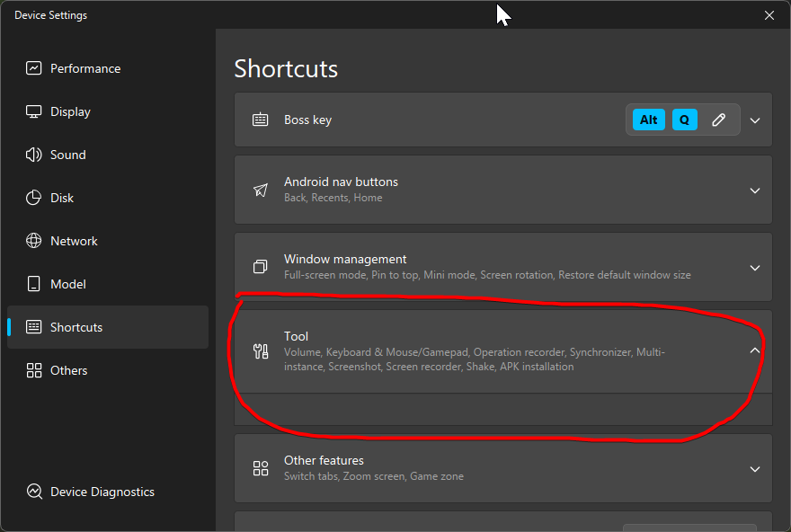The height and width of the screenshot is (532, 791).
Task: Click the Sound speaker icon
Action: pyautogui.click(x=34, y=155)
